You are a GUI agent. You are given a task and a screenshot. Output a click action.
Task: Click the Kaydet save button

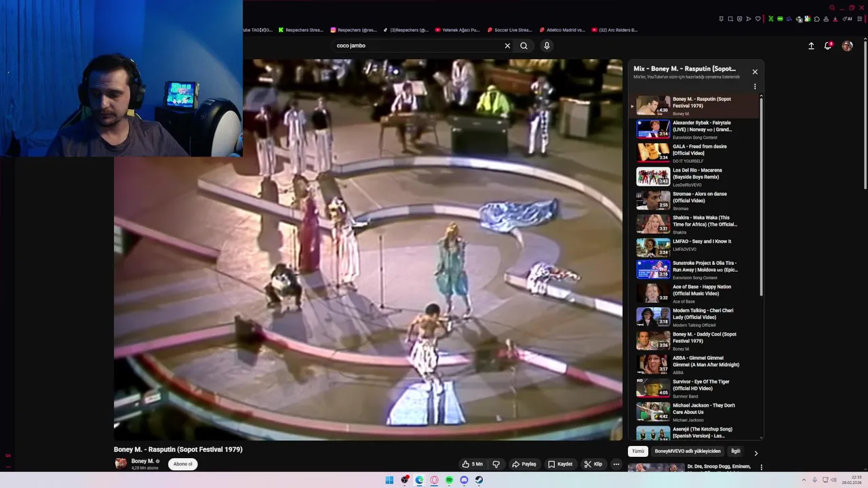[x=560, y=464]
